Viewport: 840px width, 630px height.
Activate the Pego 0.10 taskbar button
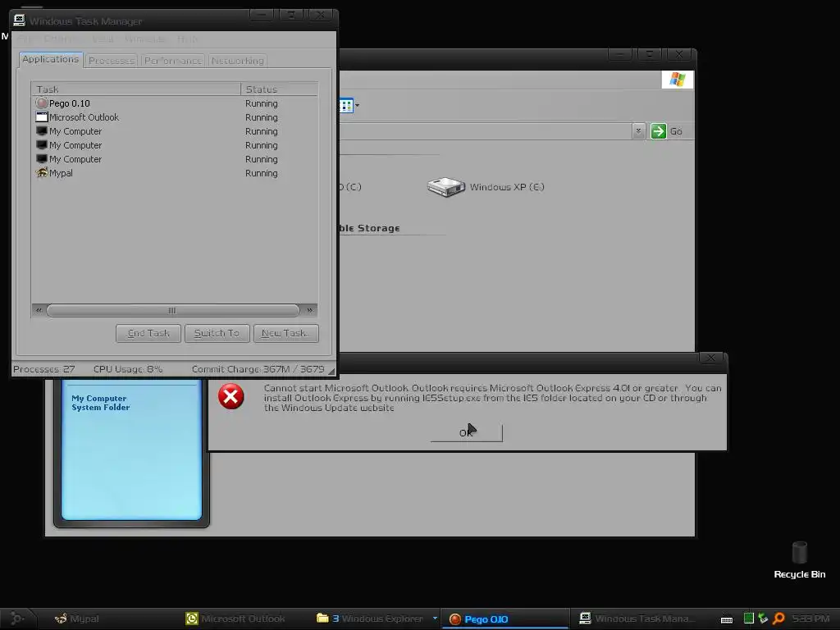504,619
